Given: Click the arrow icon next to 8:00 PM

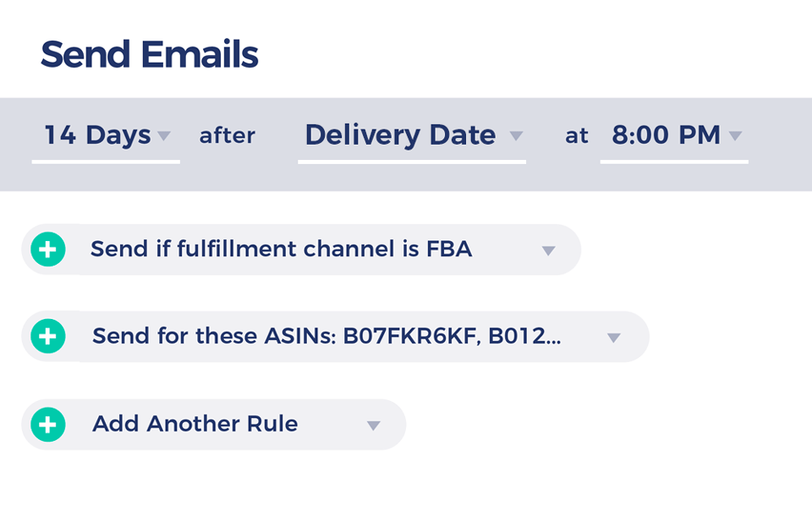Looking at the screenshot, I should 735,136.
